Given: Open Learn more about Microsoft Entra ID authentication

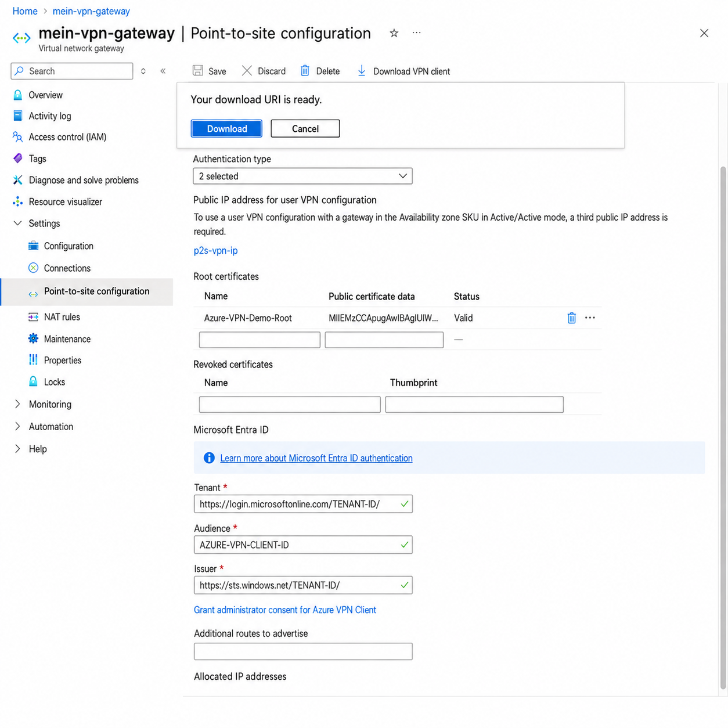Looking at the screenshot, I should pyautogui.click(x=316, y=458).
